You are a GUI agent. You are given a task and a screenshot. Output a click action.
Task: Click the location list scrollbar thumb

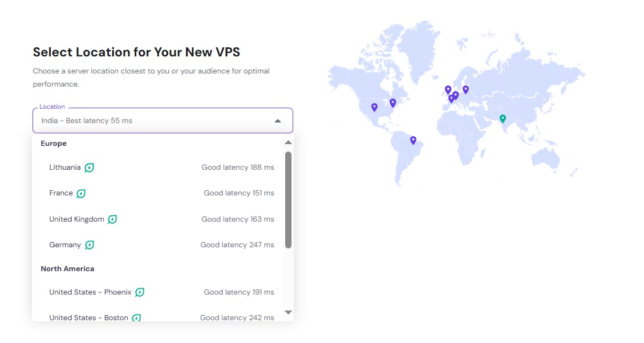click(x=288, y=199)
